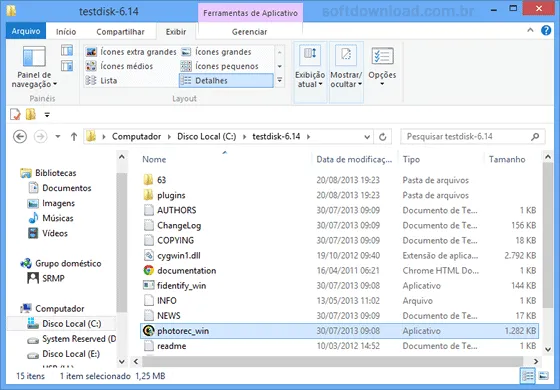Click the New folder quick access icon
560x390 pixels.
(x=31, y=114)
